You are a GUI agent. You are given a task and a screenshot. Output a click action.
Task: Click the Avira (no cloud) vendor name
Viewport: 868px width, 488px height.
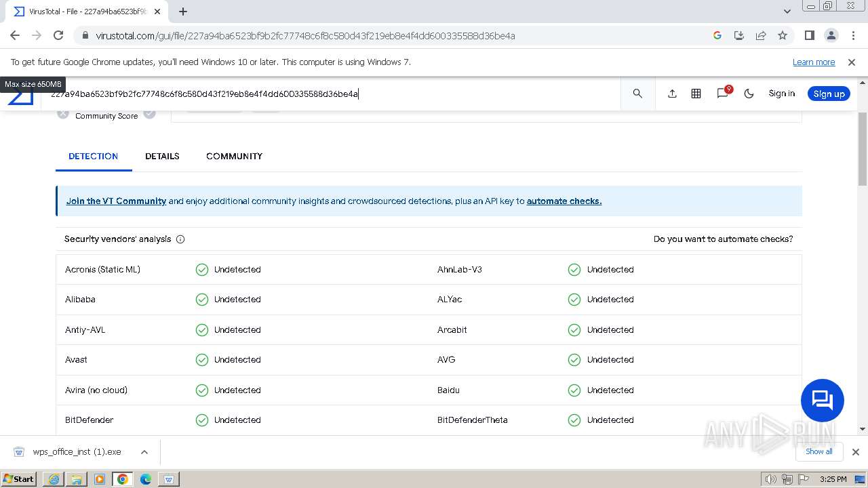(x=96, y=390)
